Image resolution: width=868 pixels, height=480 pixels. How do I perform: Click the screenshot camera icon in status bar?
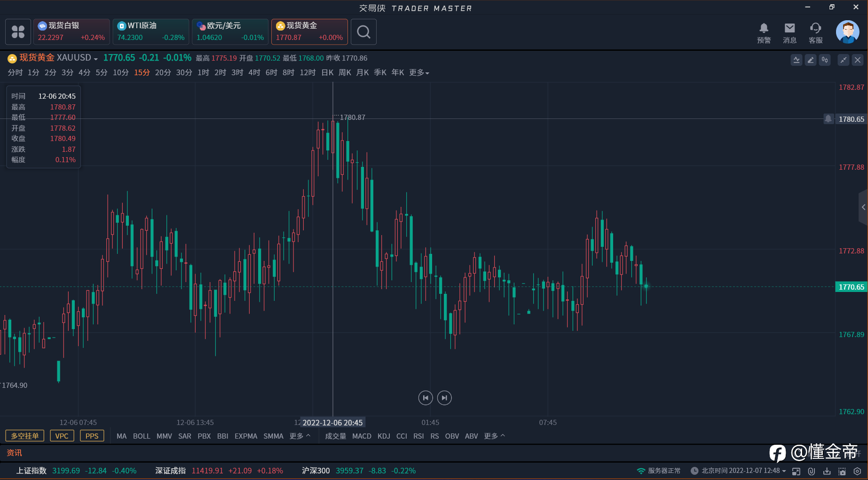tap(842, 471)
